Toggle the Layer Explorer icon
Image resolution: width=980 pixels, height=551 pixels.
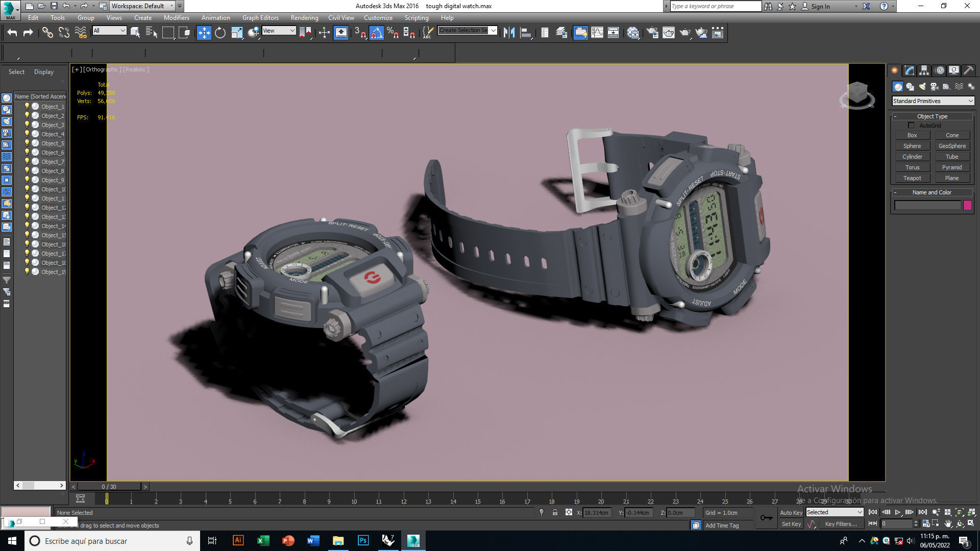tap(561, 33)
